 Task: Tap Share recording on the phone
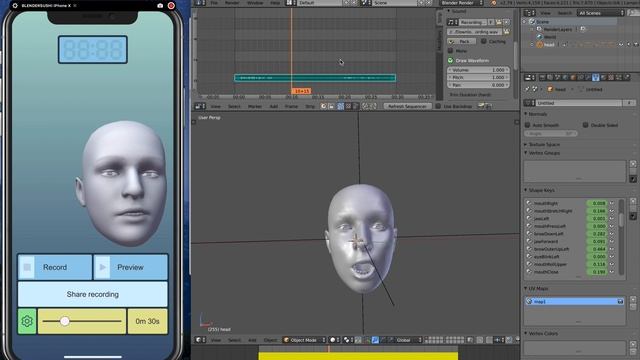(93, 294)
